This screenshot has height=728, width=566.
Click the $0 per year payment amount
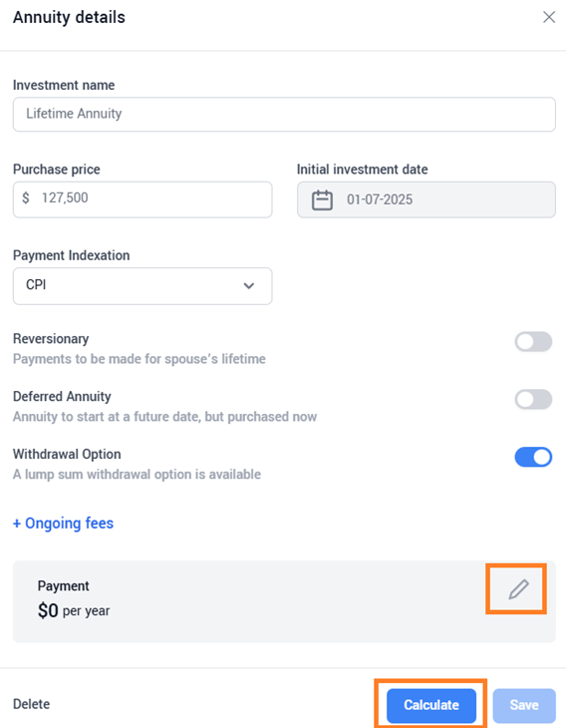[74, 610]
